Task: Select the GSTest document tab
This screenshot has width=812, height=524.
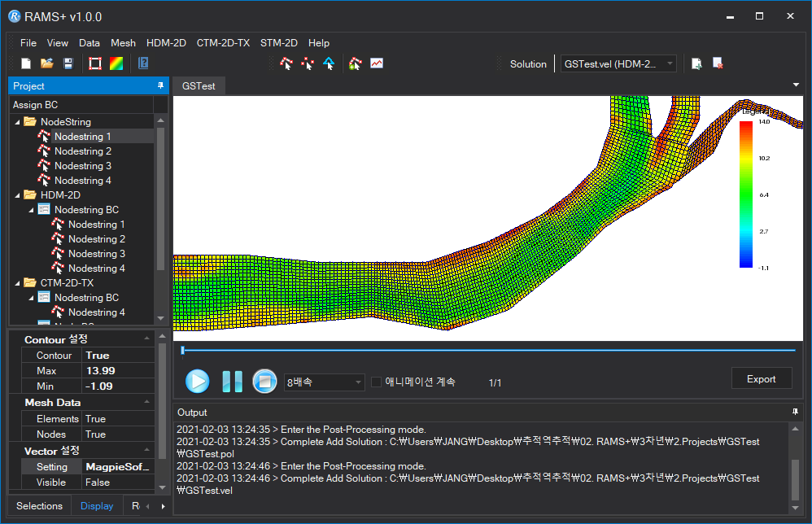Action: (x=199, y=86)
